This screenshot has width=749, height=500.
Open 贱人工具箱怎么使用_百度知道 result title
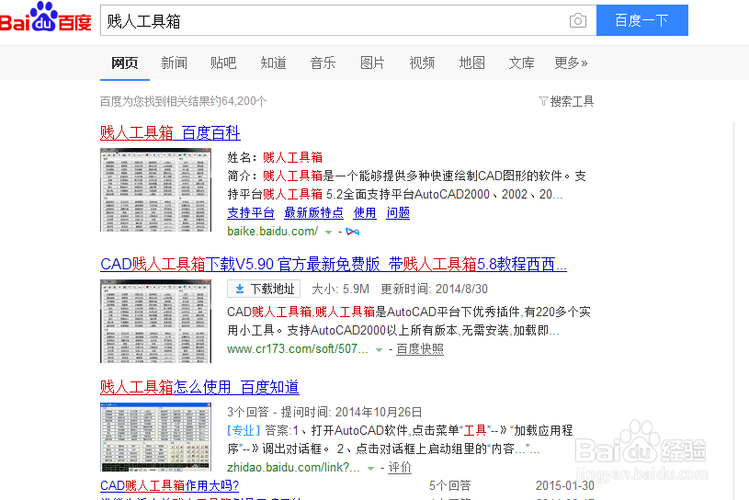(x=200, y=387)
